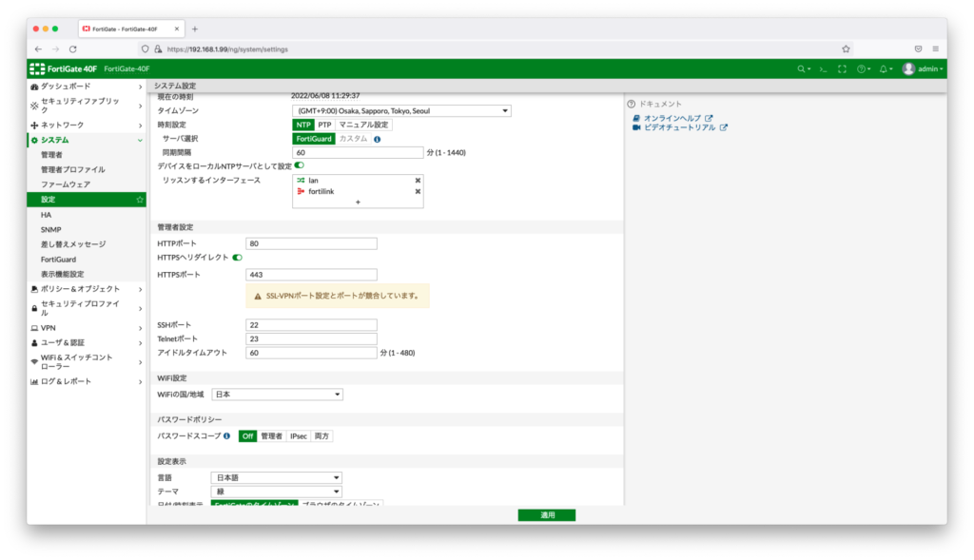Select マニュアル設定 for 時刻設定
This screenshot has height=560, width=974.
[363, 125]
